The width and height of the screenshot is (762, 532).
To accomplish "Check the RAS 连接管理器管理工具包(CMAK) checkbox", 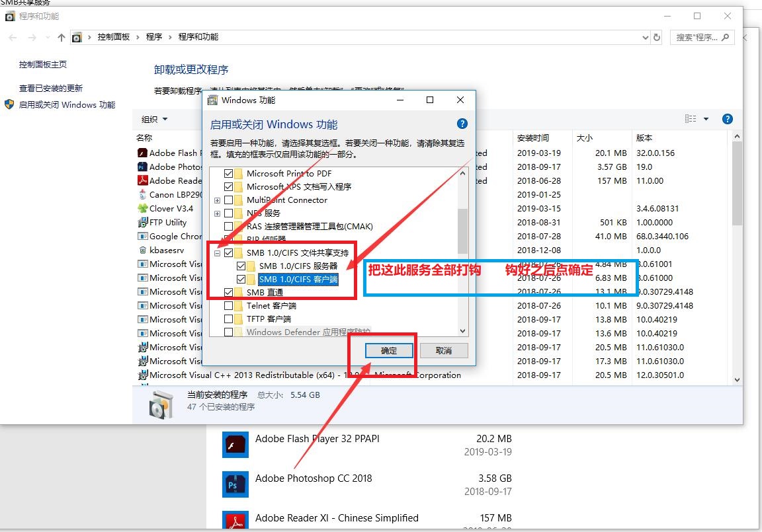I will pyautogui.click(x=228, y=226).
